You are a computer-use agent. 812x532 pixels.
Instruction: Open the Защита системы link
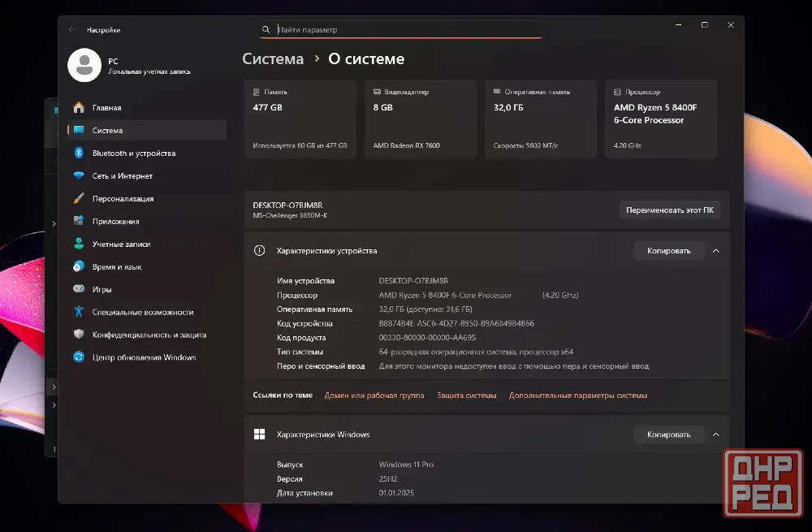point(466,396)
